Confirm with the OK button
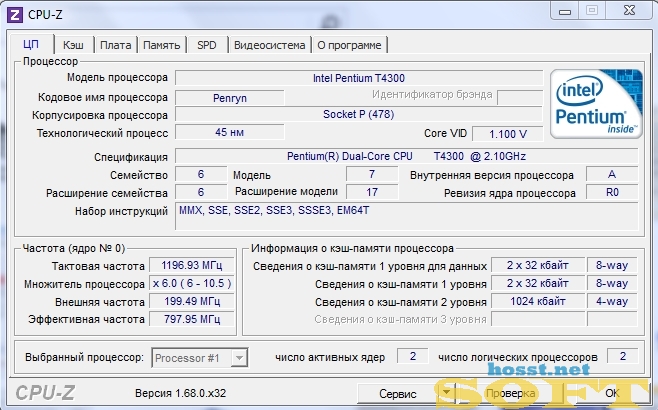 tap(612, 393)
